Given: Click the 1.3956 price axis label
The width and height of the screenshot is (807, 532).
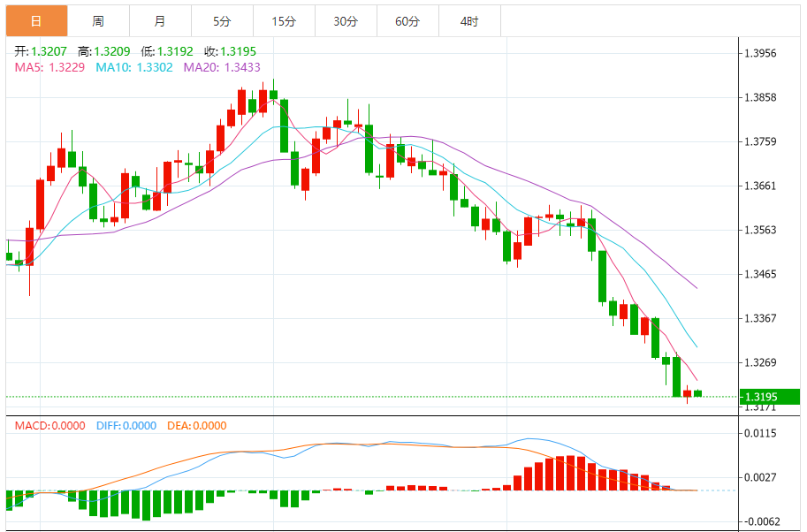Looking at the screenshot, I should 760,54.
